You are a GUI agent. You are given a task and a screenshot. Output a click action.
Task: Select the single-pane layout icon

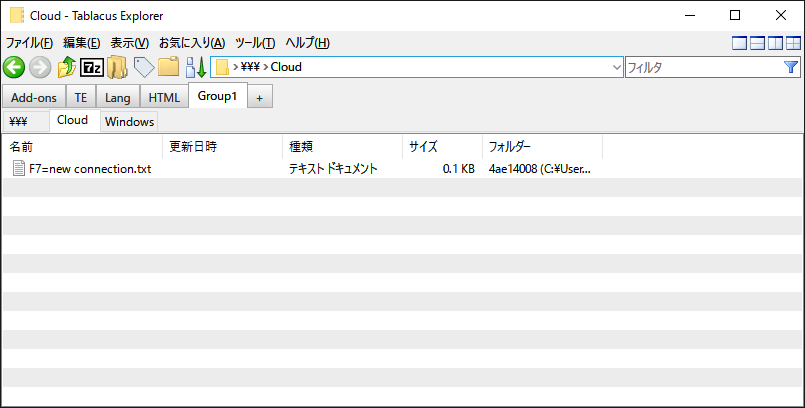pos(739,43)
